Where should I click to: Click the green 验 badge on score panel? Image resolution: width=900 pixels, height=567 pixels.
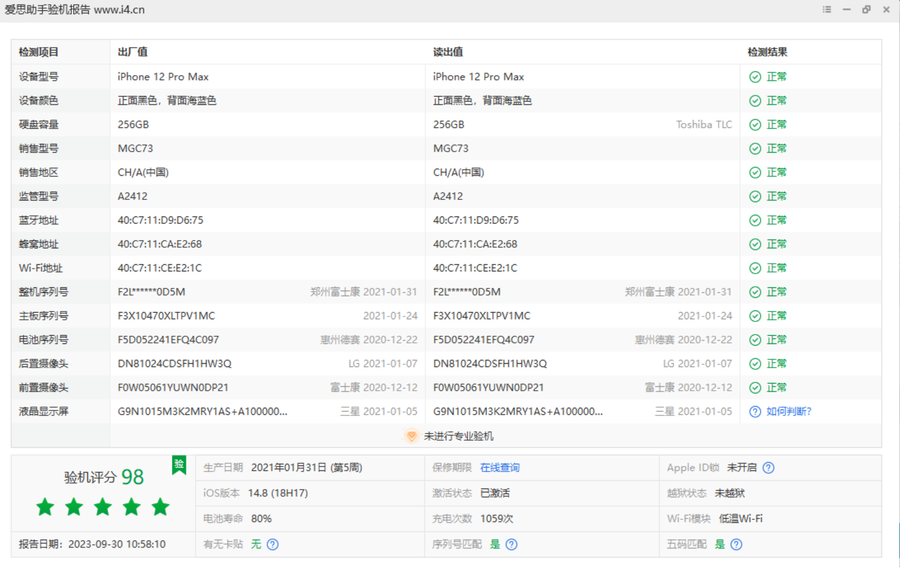(179, 465)
